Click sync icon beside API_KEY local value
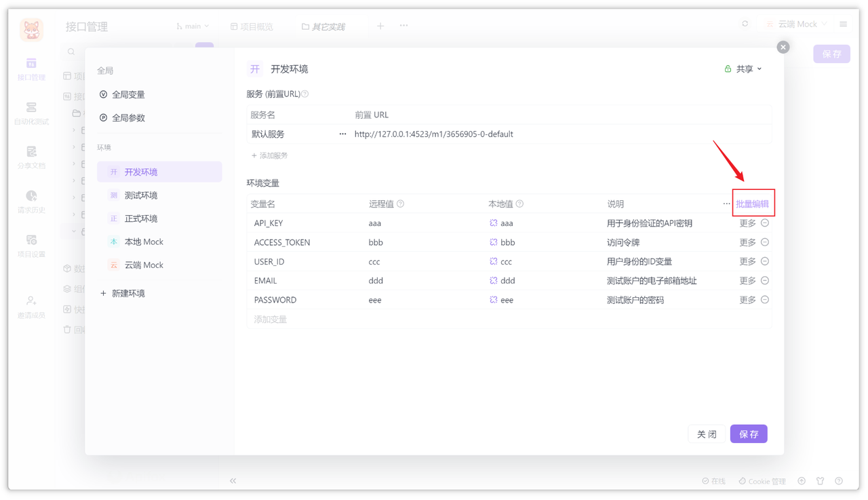Screen dimensions: 868x500 (493, 223)
